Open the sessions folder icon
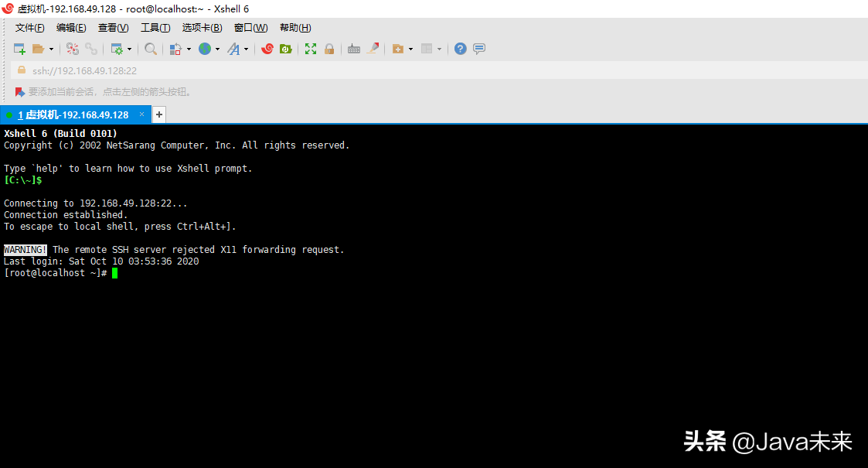 [x=38, y=49]
